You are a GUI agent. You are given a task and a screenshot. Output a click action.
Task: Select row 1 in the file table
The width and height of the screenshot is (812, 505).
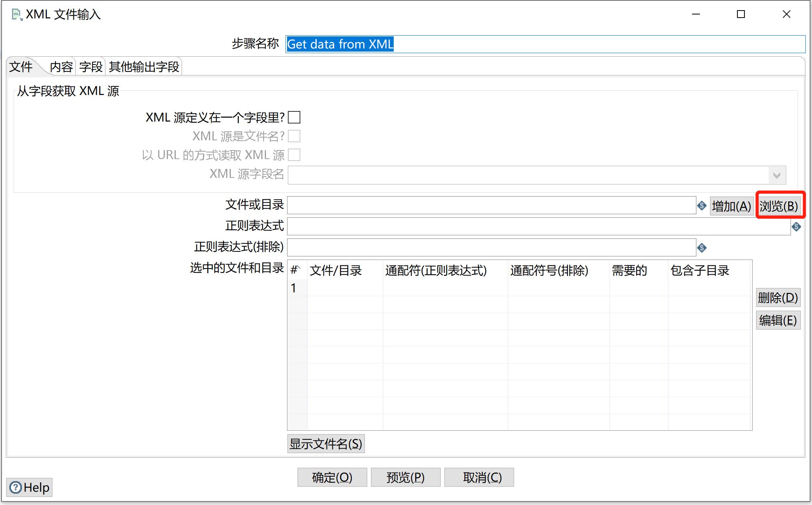pyautogui.click(x=297, y=288)
